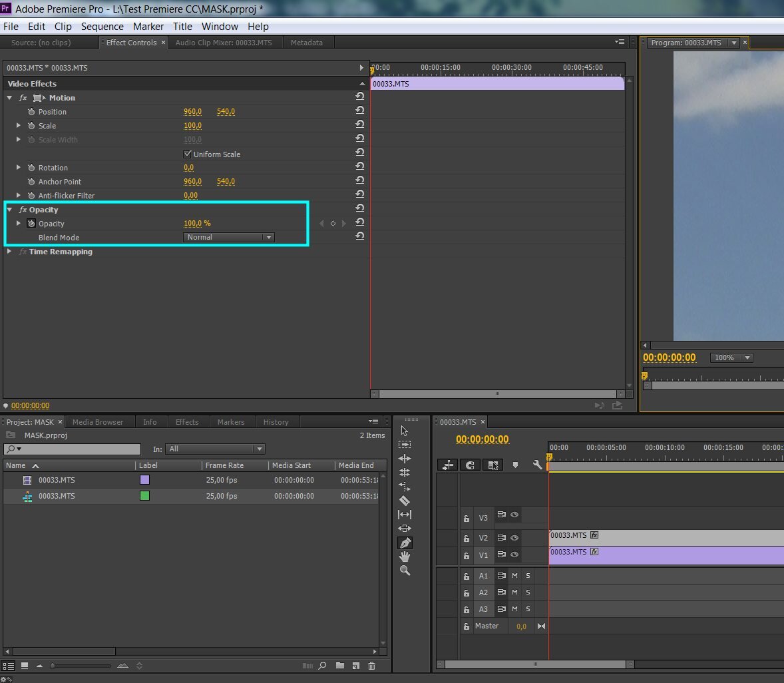Select the Rolling Edit tool
The height and width of the screenshot is (683, 784).
click(x=405, y=472)
